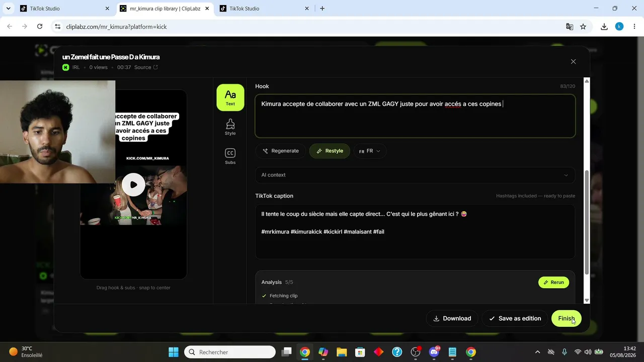The width and height of the screenshot is (644, 362).
Task: View site information for cliplabz.com
Action: 57,27
